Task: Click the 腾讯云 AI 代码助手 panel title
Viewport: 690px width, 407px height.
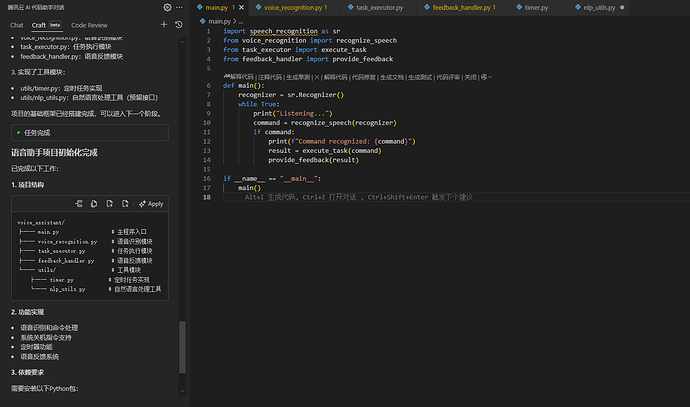Action: pos(36,7)
